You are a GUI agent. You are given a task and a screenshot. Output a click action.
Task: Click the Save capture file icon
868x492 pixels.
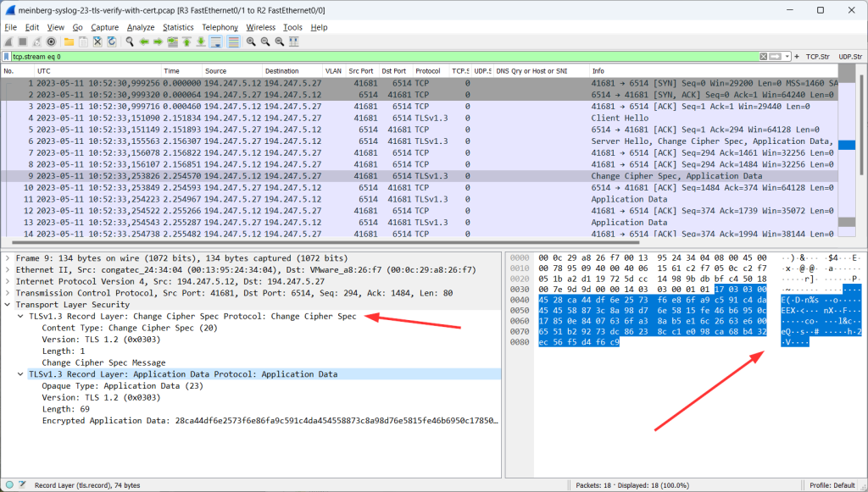tap(83, 41)
